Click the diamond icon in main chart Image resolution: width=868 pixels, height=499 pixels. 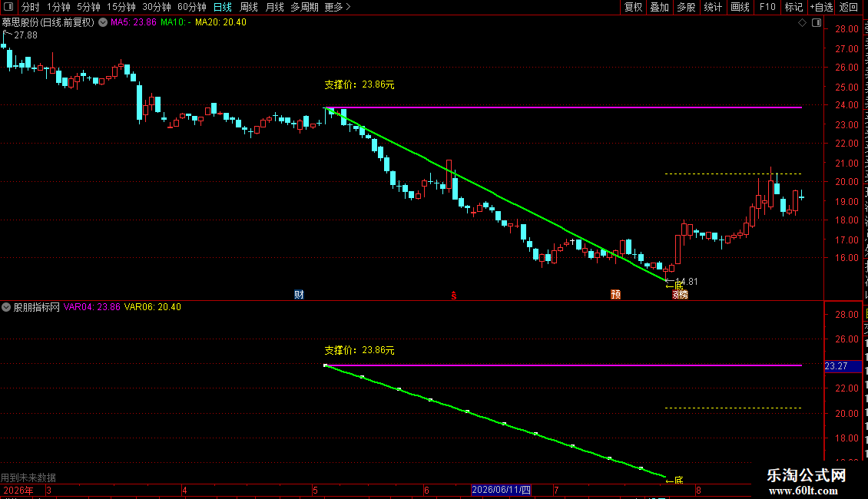(x=802, y=23)
